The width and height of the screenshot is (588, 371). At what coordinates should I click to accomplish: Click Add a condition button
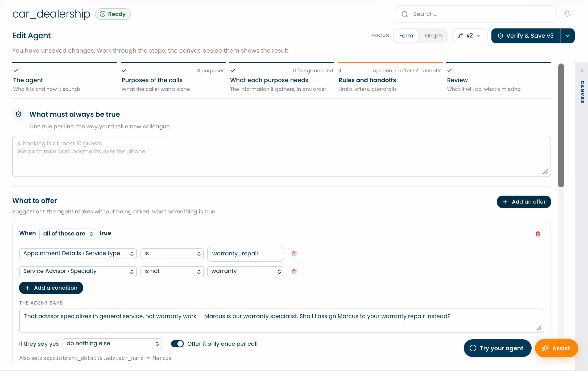[51, 288]
